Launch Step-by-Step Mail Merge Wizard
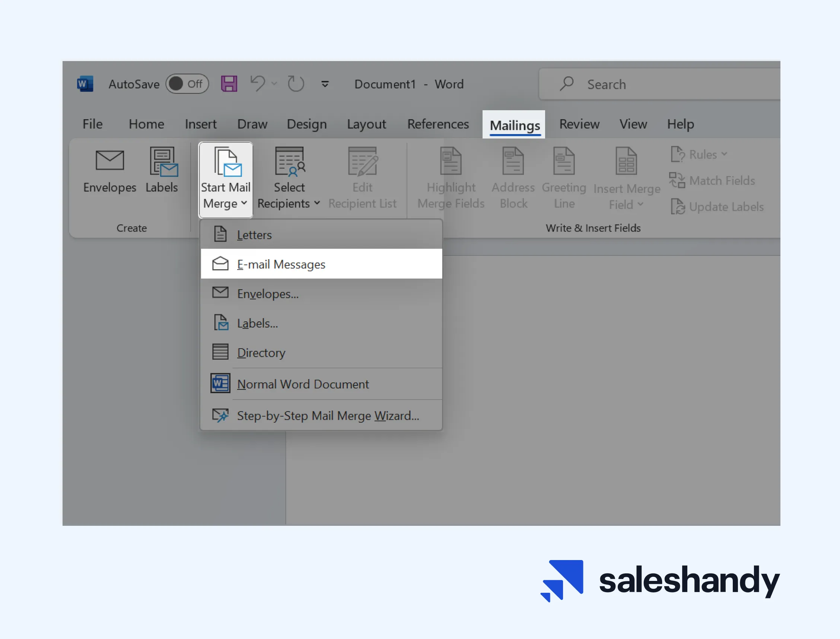Image resolution: width=840 pixels, height=639 pixels. point(321,415)
